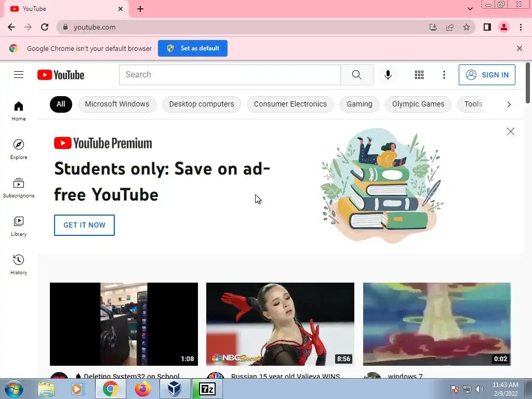Click Set as default button

(193, 48)
